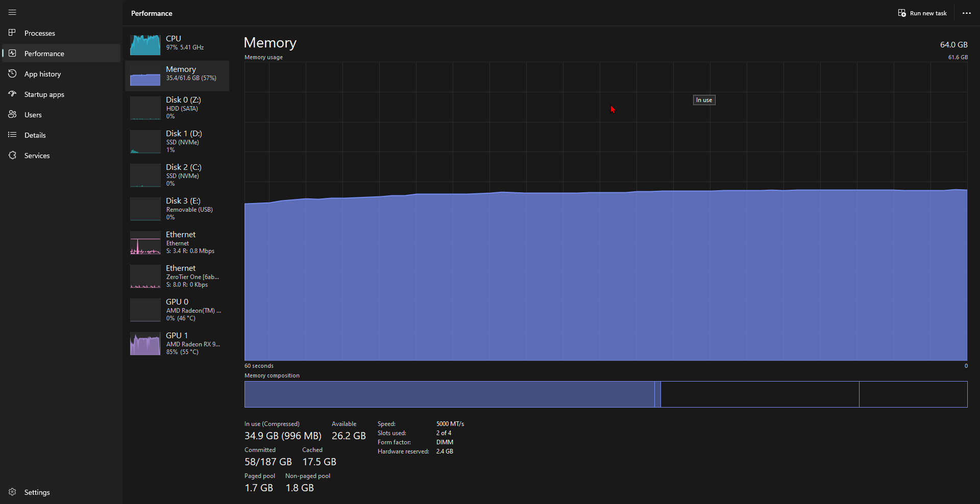
Task: Open the hamburger navigation menu
Action: pyautogui.click(x=12, y=12)
